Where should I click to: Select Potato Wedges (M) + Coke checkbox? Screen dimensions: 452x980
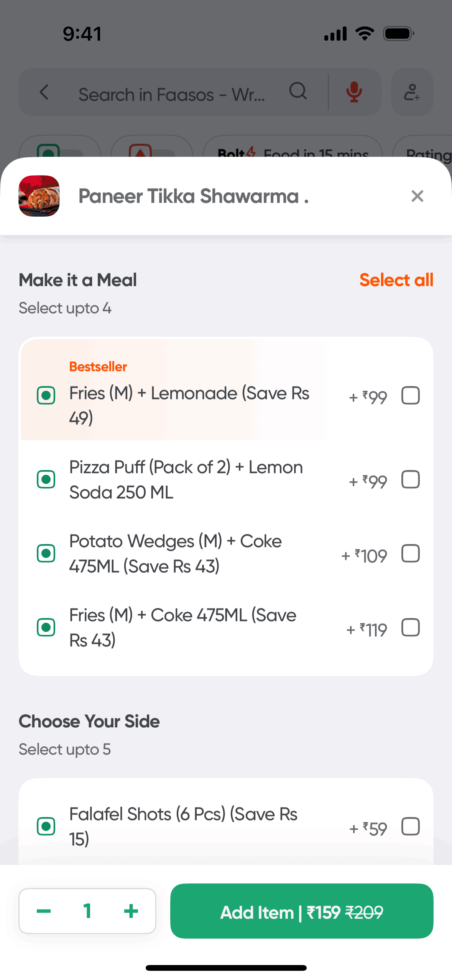(410, 553)
